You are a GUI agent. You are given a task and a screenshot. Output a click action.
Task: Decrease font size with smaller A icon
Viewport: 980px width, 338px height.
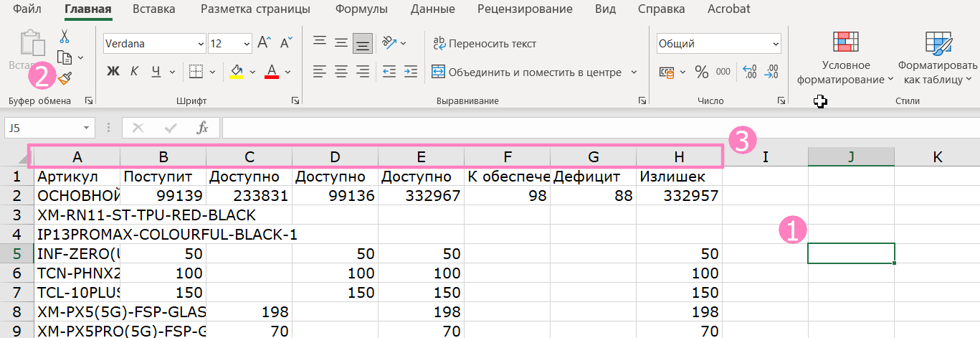coord(286,44)
